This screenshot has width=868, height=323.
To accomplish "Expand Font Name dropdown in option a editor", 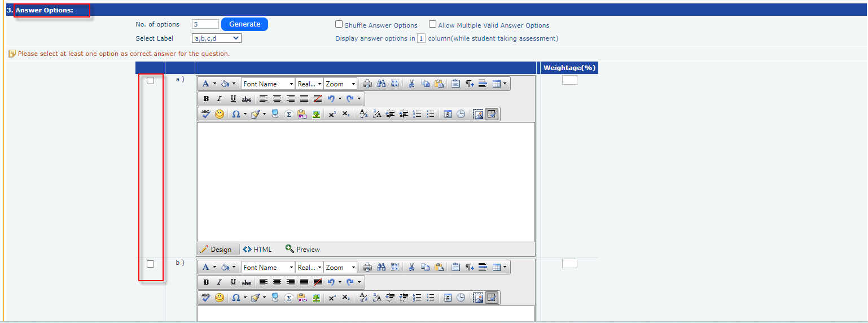I will click(268, 84).
